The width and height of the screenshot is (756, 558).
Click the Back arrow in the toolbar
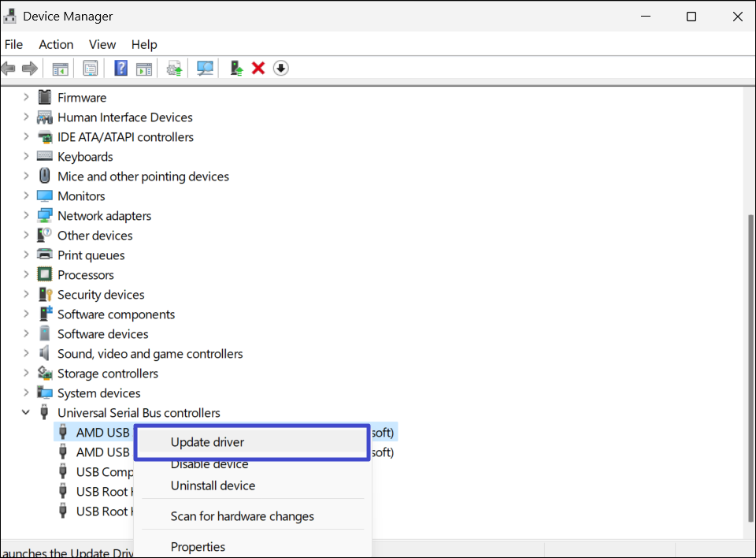(x=9, y=69)
